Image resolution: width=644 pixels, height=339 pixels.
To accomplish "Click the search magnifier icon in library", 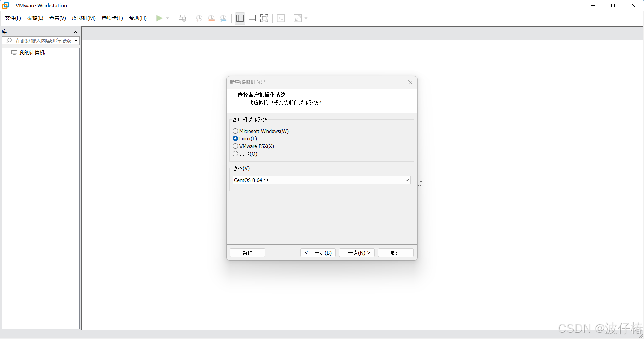I will [x=9, y=41].
